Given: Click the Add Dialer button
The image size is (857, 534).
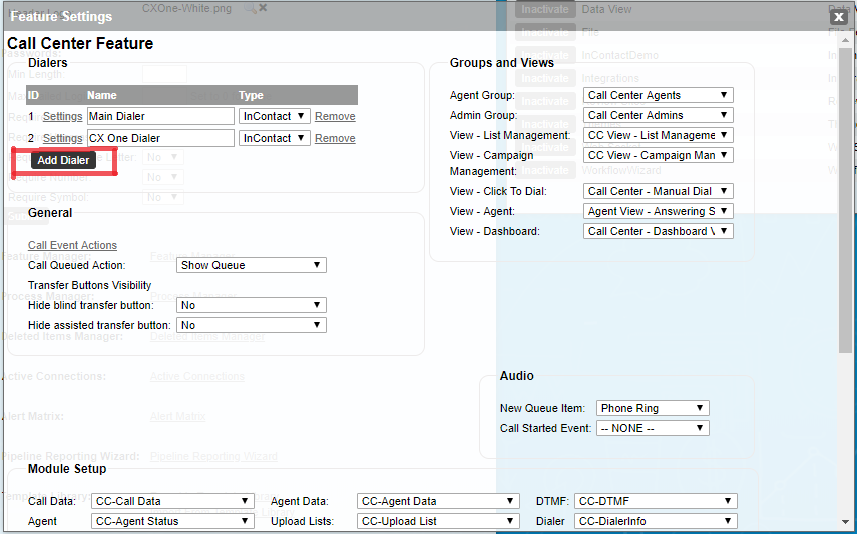Looking at the screenshot, I should pos(63,160).
